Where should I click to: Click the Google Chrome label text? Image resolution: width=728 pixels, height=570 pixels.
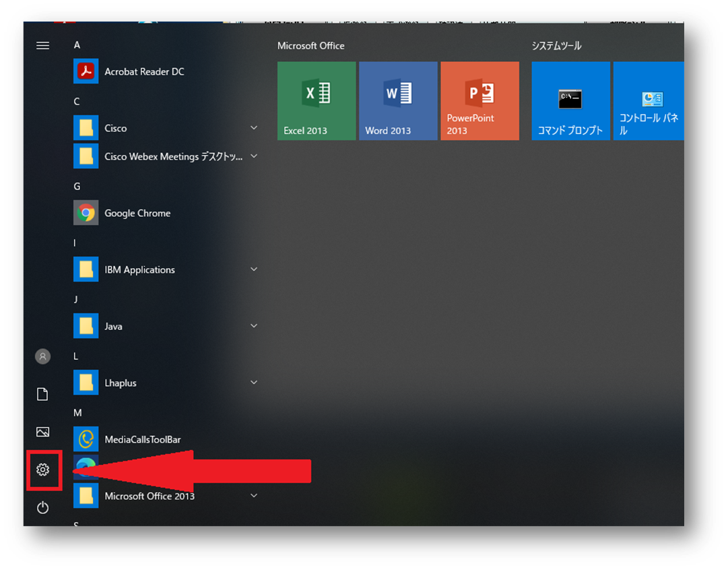137,213
